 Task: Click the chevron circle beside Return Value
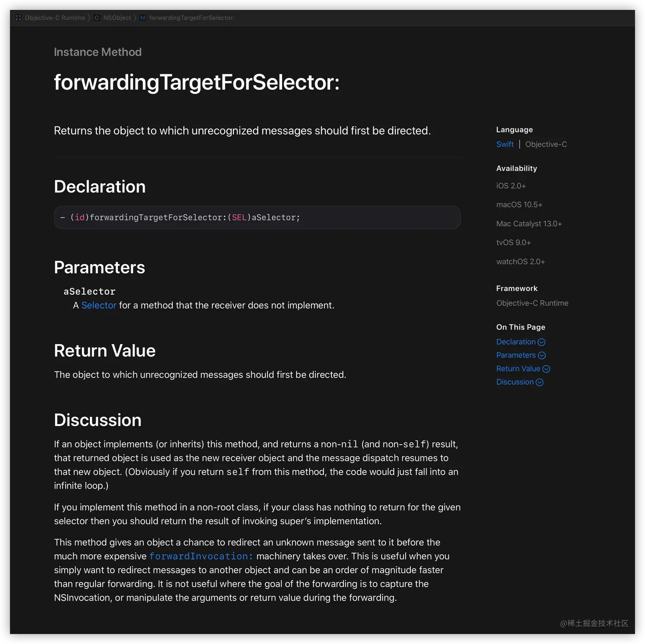pyautogui.click(x=546, y=369)
